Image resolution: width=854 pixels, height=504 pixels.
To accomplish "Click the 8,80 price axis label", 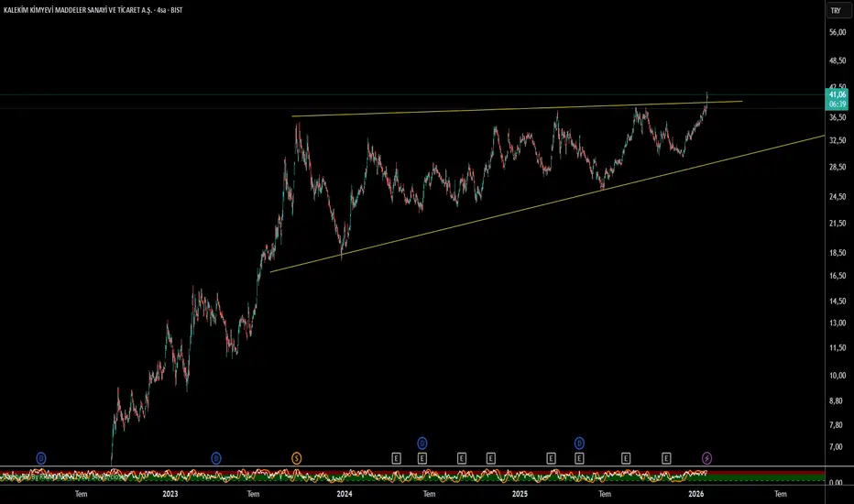I will click(836, 400).
